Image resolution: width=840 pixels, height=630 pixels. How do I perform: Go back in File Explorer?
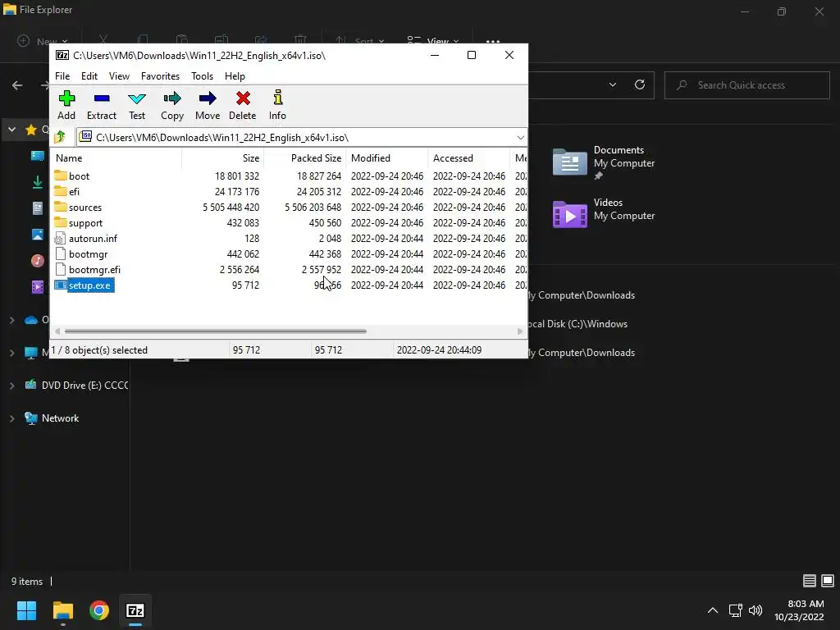click(x=17, y=85)
